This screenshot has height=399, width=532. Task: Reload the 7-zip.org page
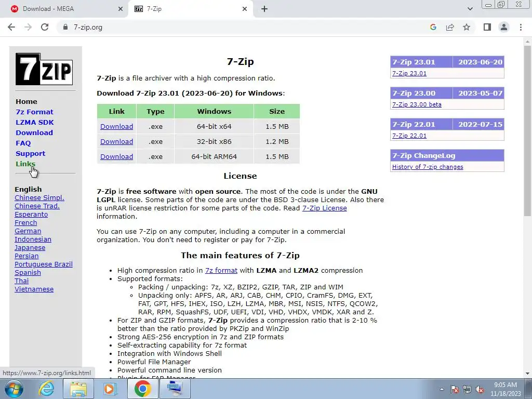(45, 27)
